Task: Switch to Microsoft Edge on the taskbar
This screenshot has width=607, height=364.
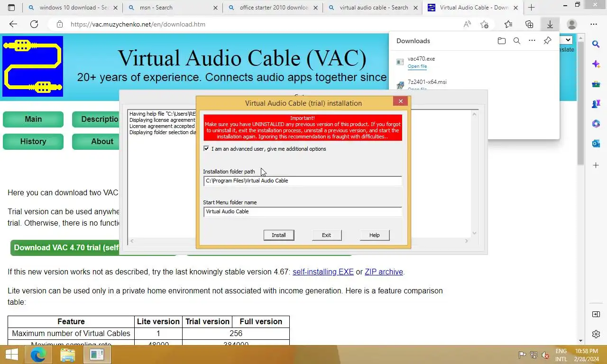Action: [x=38, y=355]
